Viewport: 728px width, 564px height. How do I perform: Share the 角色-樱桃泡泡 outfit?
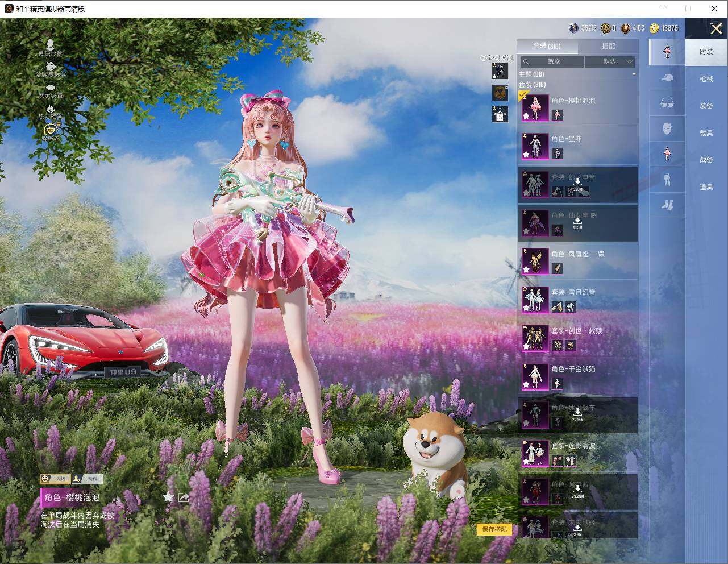click(184, 497)
